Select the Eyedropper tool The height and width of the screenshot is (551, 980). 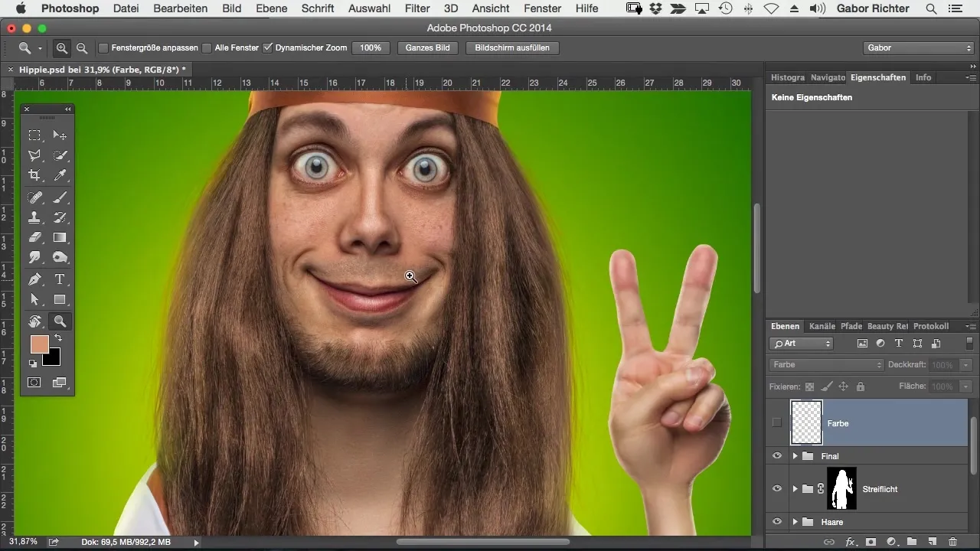(60, 175)
